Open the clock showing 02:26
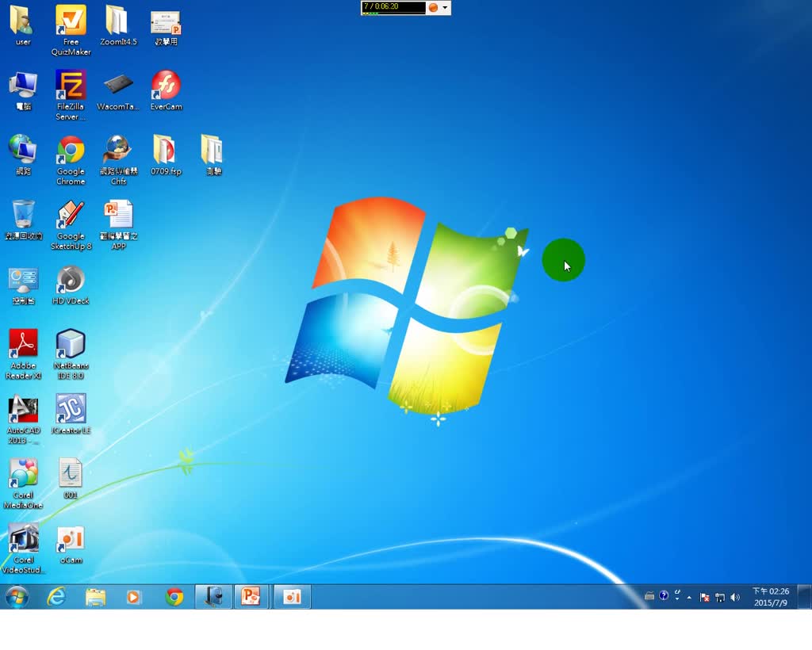The image size is (812, 650). pos(771,597)
